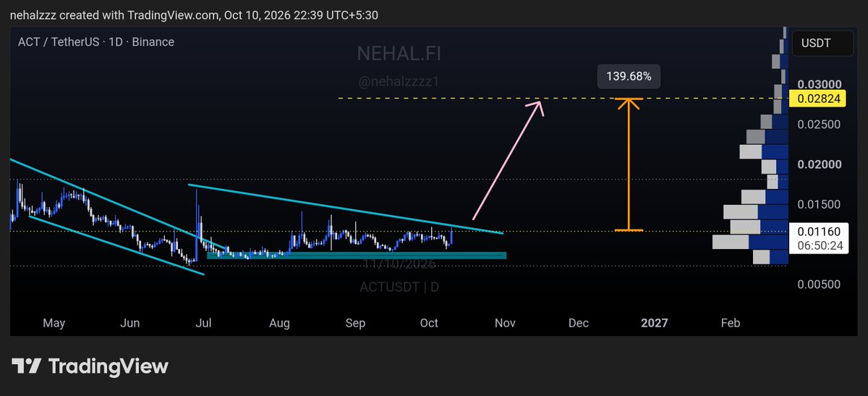
Task: Click the Dec label on time axis
Action: click(579, 323)
